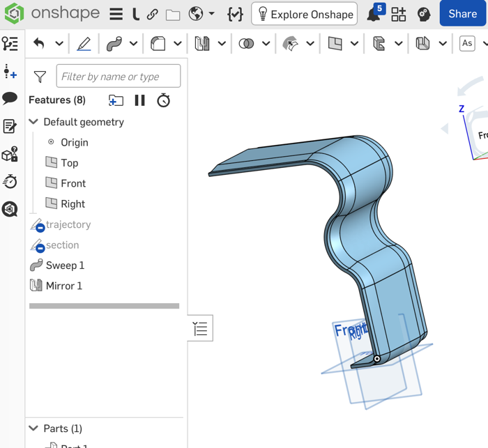The height and width of the screenshot is (448, 488).
Task: Click the Share button
Action: [462, 14]
